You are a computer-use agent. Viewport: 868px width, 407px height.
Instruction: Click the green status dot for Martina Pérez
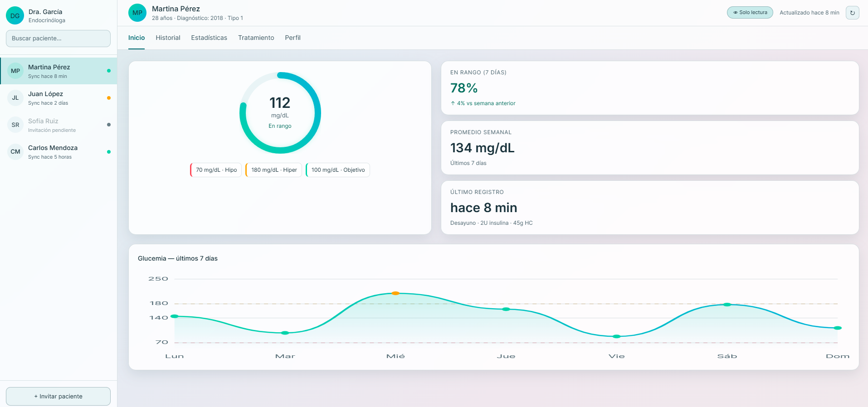coord(109,71)
